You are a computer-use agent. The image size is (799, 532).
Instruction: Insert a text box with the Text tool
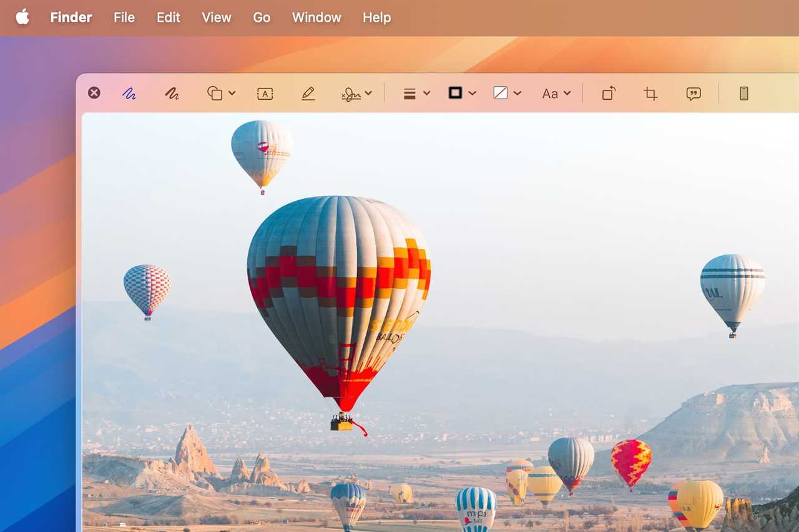[x=265, y=93]
